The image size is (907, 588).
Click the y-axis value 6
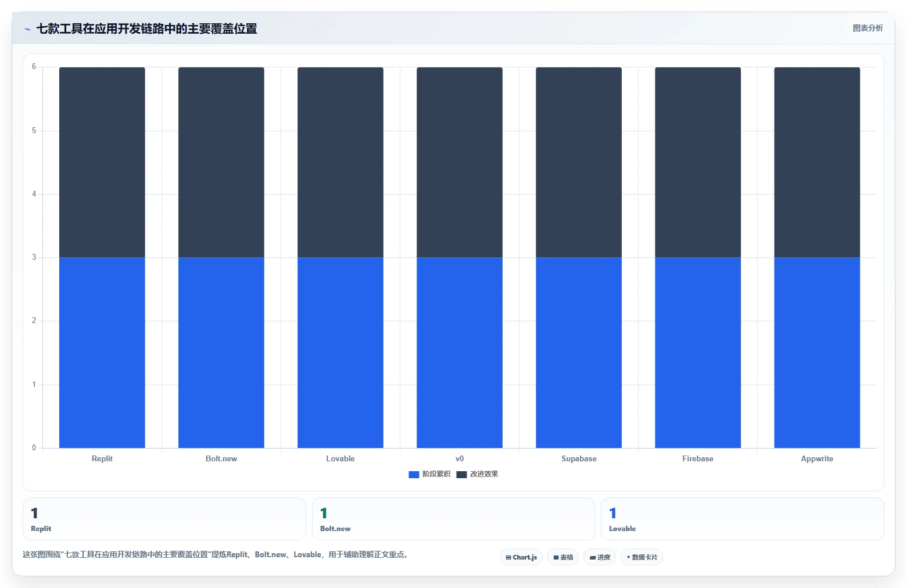click(x=34, y=67)
